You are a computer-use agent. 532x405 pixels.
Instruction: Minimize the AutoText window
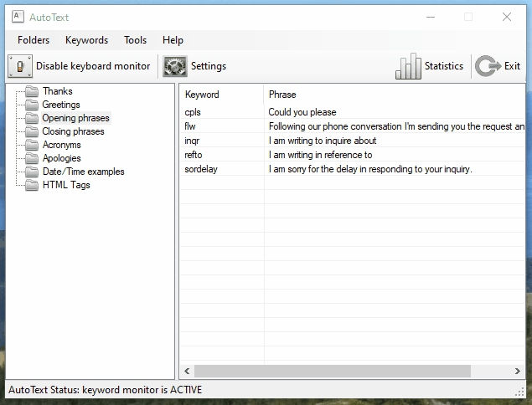coord(431,17)
